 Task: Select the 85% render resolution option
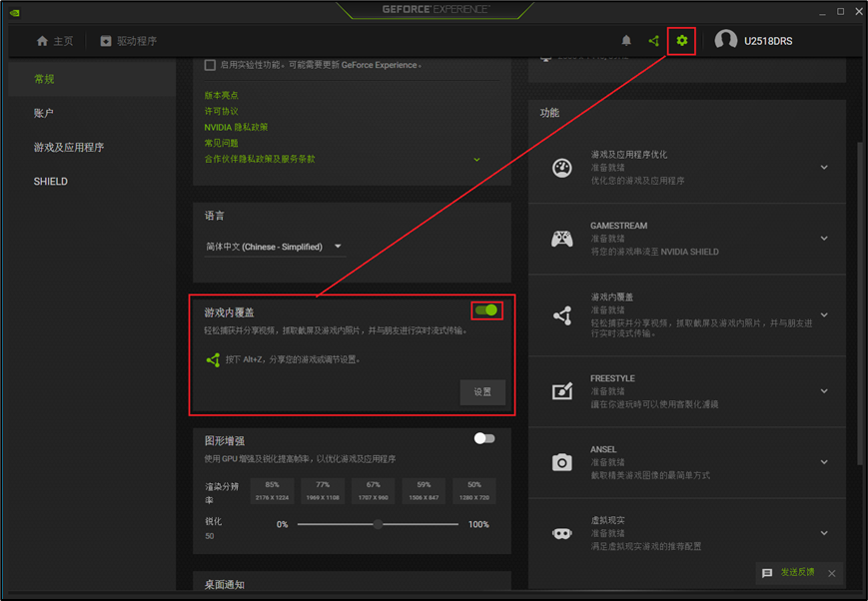[272, 491]
